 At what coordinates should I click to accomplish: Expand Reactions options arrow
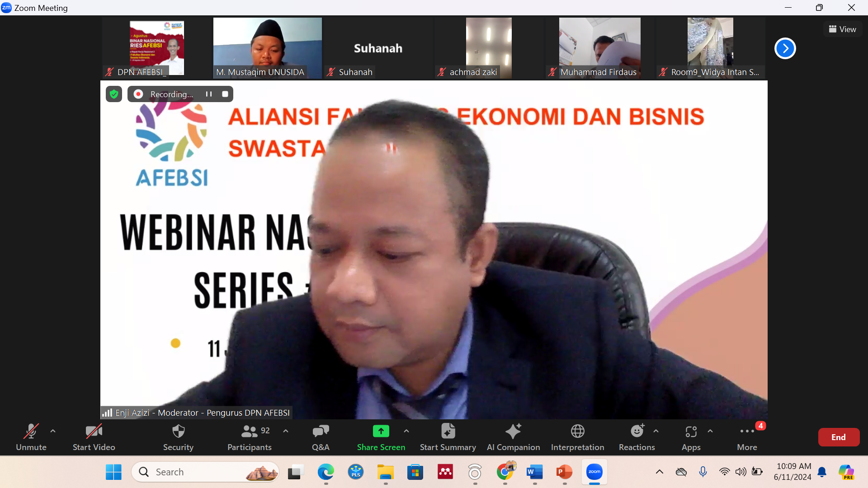coord(656,431)
